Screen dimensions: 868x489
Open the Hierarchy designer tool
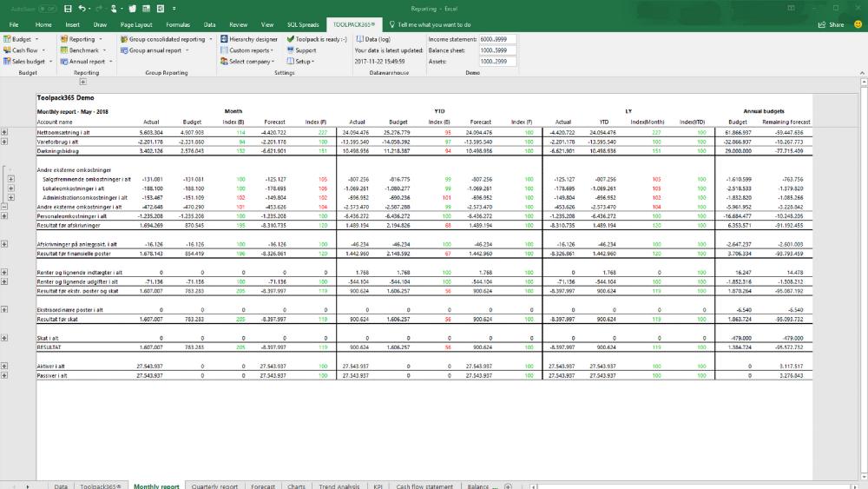(253, 39)
